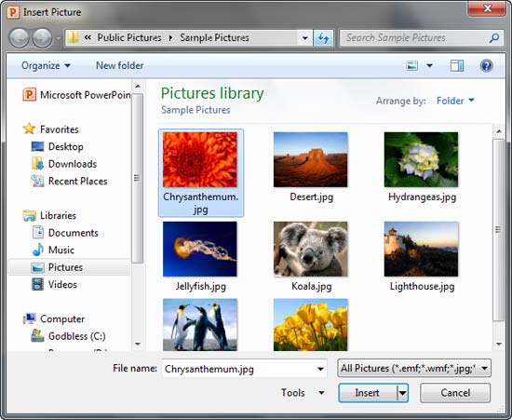Click Sample Pictures in the address path
This screenshot has width=512, height=420.
[214, 37]
